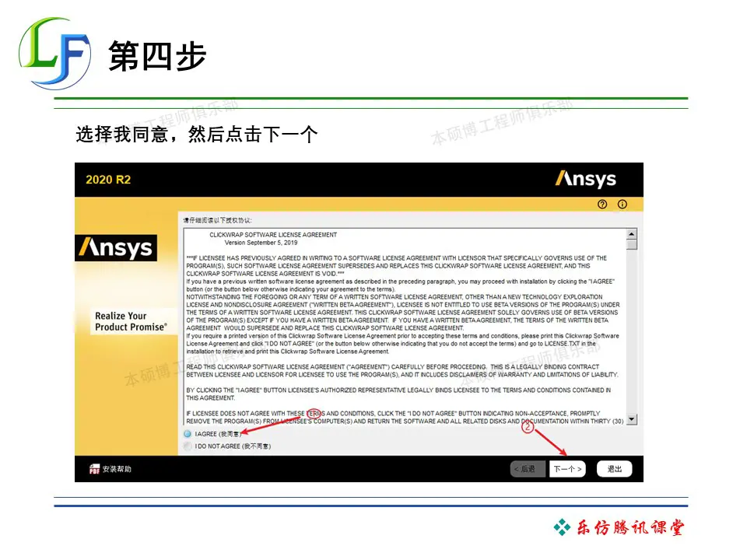Click the 后退 (Back) button
Screen dimensions: 747x560
click(x=528, y=469)
